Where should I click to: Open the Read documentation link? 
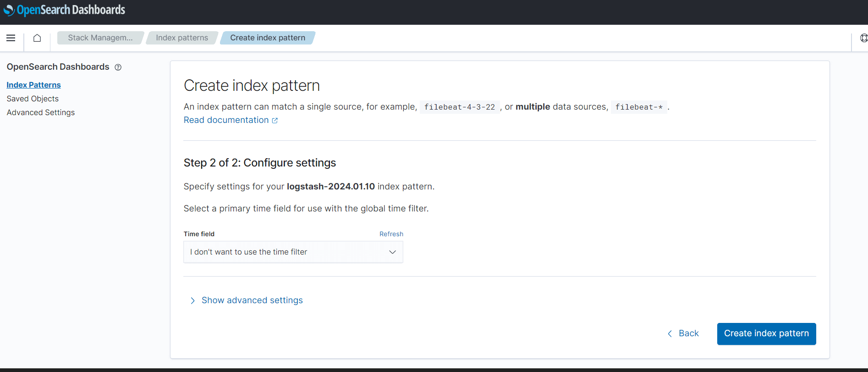point(226,120)
